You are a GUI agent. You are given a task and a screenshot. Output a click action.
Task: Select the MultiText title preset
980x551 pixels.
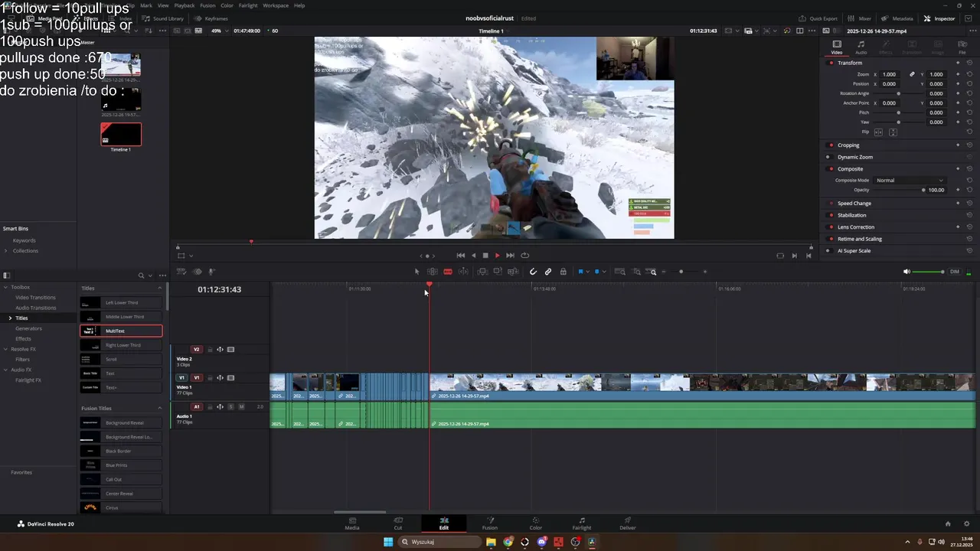pos(121,331)
